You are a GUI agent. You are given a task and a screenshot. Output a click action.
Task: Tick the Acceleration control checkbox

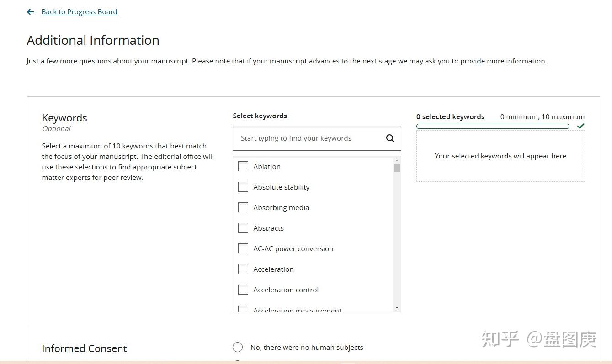pyautogui.click(x=243, y=290)
